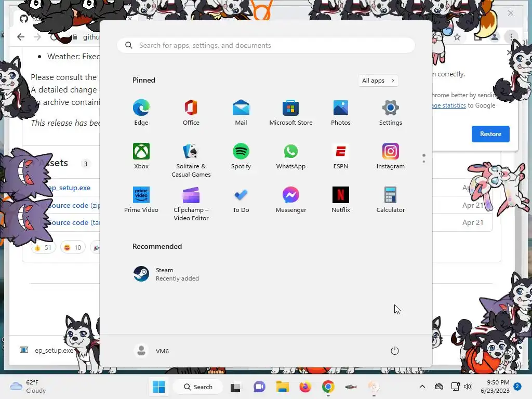532x399 pixels.
Task: Open Messenger
Action: [291, 200]
